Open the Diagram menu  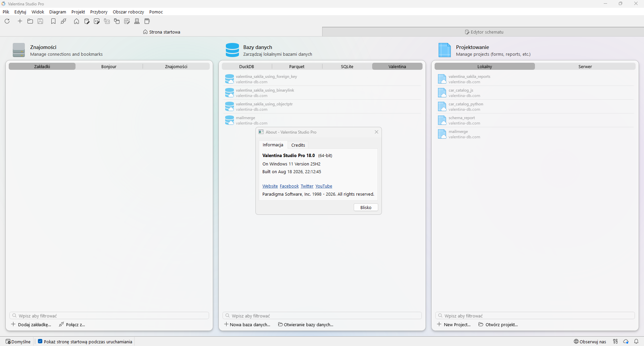point(58,12)
